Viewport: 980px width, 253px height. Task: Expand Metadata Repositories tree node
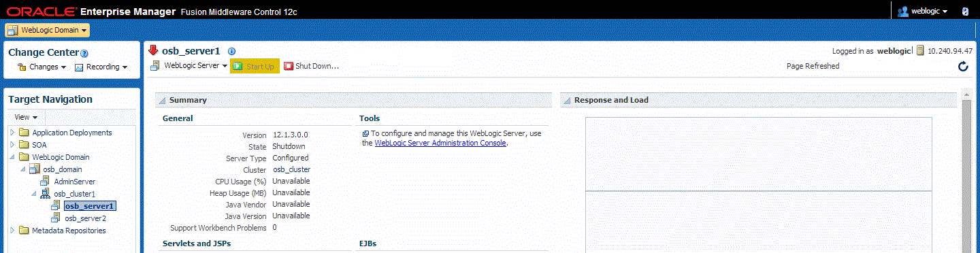coord(12,231)
